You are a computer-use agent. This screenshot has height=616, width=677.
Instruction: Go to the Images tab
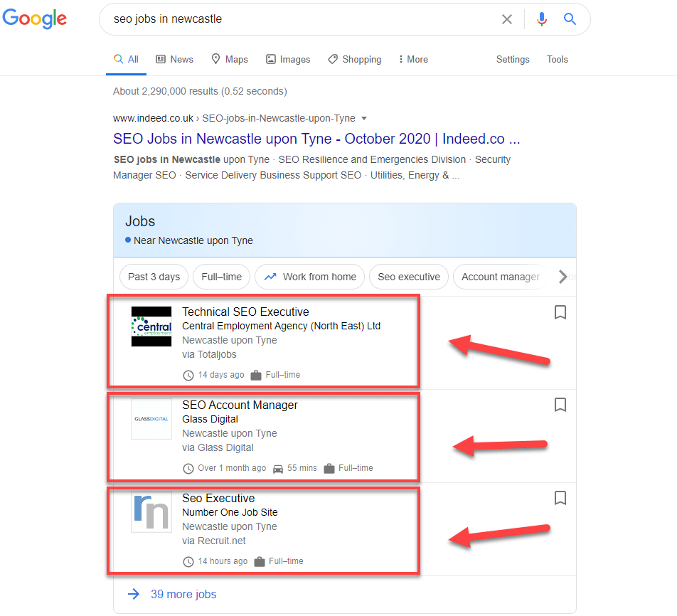point(288,59)
